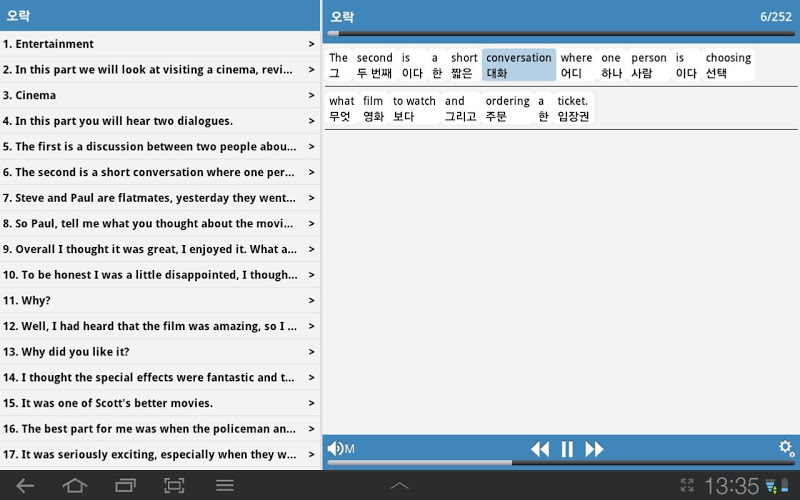The height and width of the screenshot is (500, 800).
Task: Skip forward to the next sentence
Action: [594, 449]
